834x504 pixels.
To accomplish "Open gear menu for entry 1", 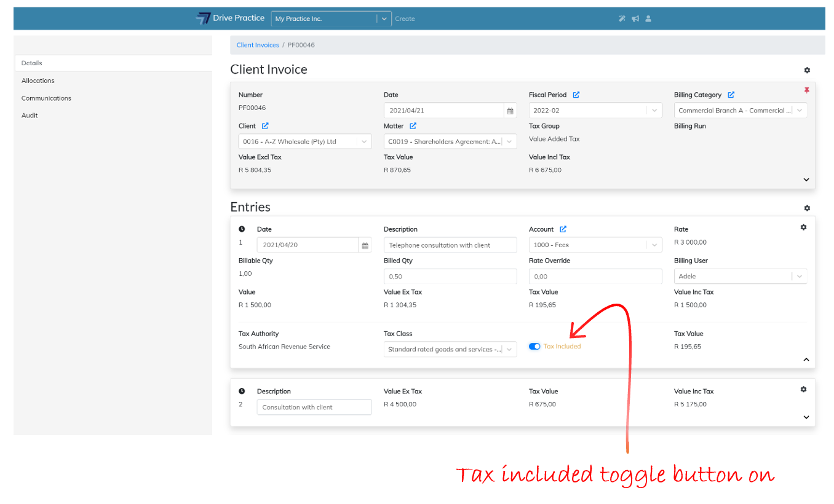I will [x=803, y=227].
